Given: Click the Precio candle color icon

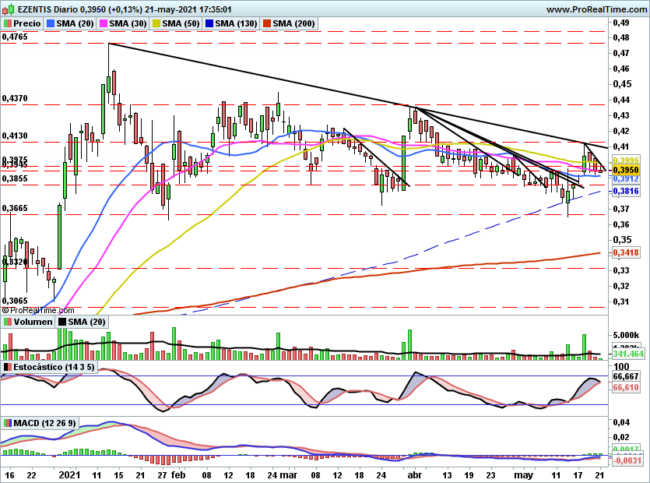Looking at the screenshot, I should [7, 24].
